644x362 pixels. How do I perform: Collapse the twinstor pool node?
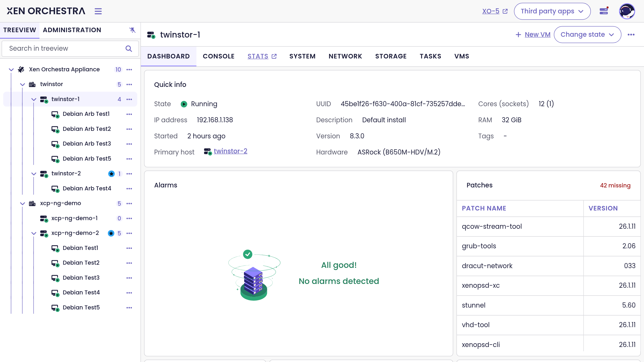click(23, 84)
